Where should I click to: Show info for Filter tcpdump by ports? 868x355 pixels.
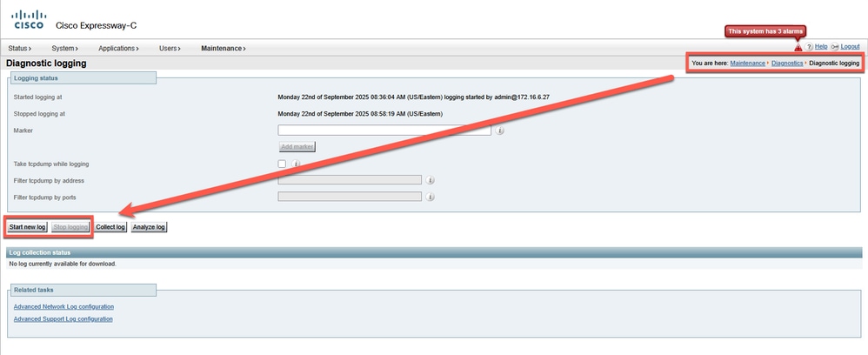pyautogui.click(x=431, y=198)
